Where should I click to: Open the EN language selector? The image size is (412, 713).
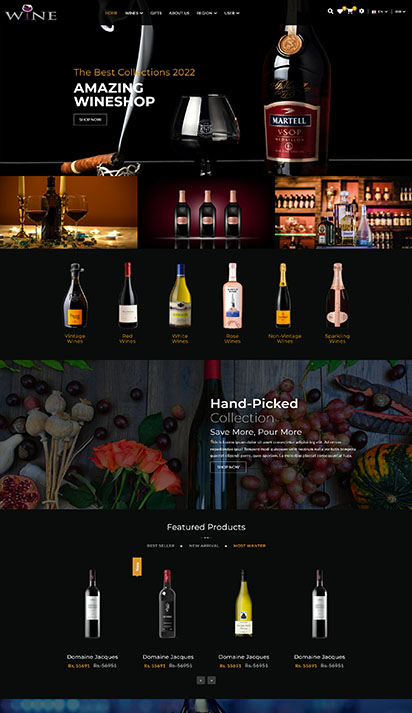click(x=380, y=12)
